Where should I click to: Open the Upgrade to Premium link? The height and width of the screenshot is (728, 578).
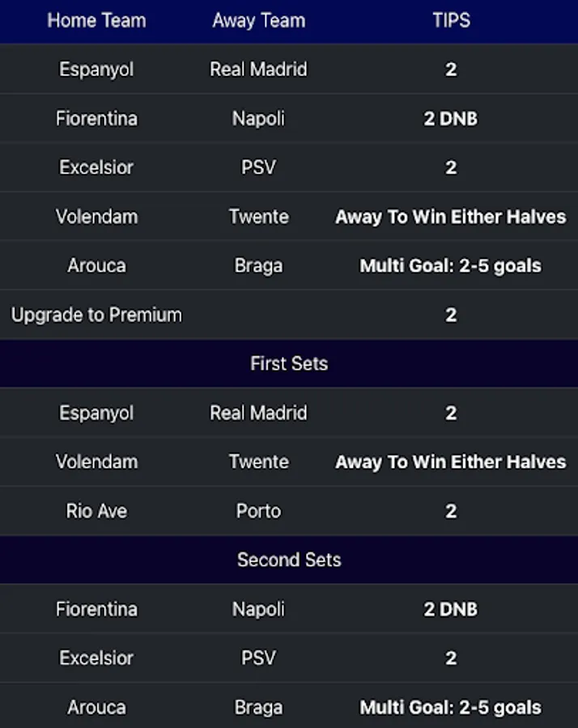(96, 315)
